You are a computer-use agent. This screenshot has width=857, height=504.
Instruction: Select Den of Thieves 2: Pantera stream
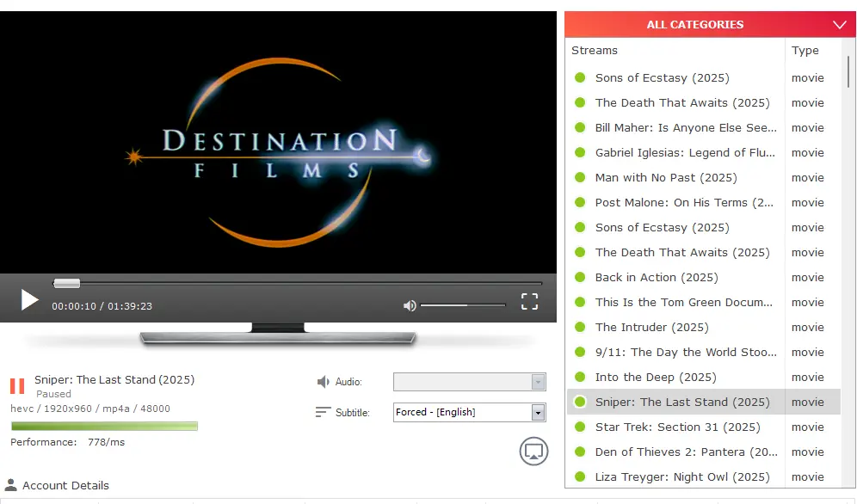click(687, 452)
